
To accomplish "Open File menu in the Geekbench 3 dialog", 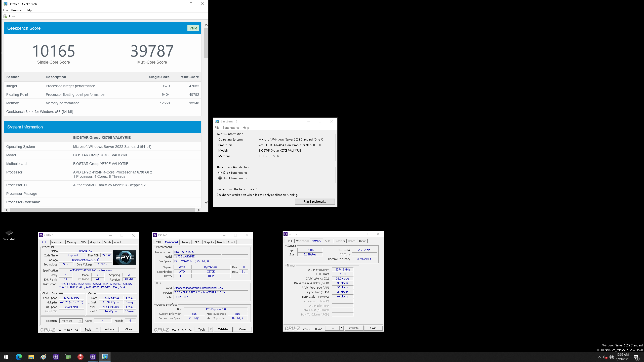I will [217, 128].
